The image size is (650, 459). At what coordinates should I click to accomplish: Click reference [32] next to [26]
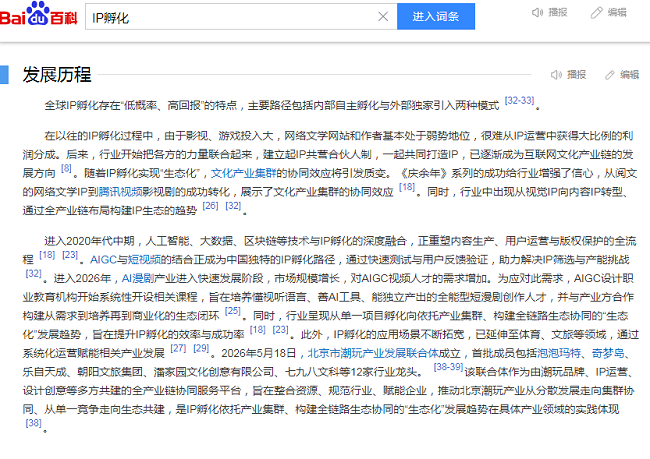[233, 206]
